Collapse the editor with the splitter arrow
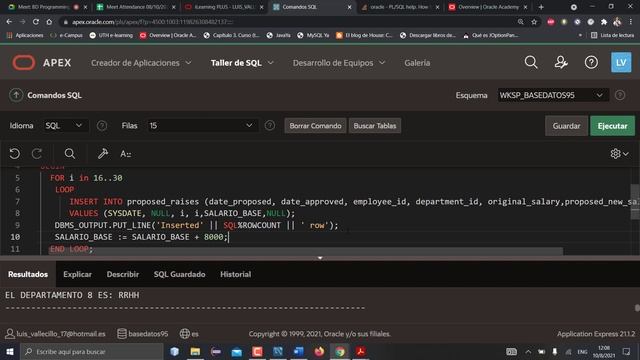 pos(320,258)
